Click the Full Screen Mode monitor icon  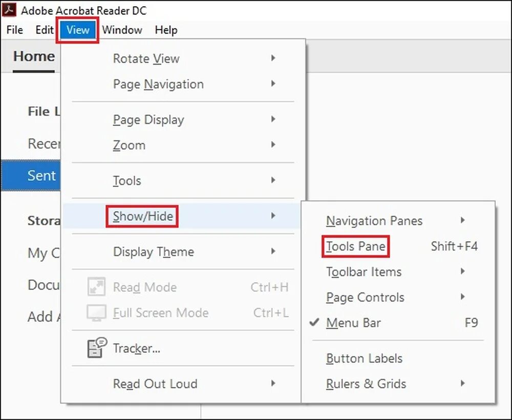96,312
